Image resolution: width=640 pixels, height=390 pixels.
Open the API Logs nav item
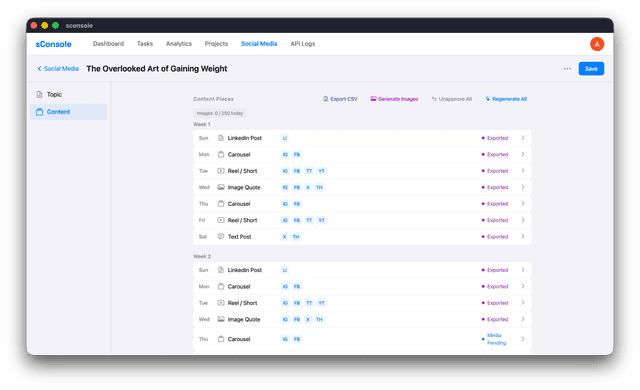(303, 44)
